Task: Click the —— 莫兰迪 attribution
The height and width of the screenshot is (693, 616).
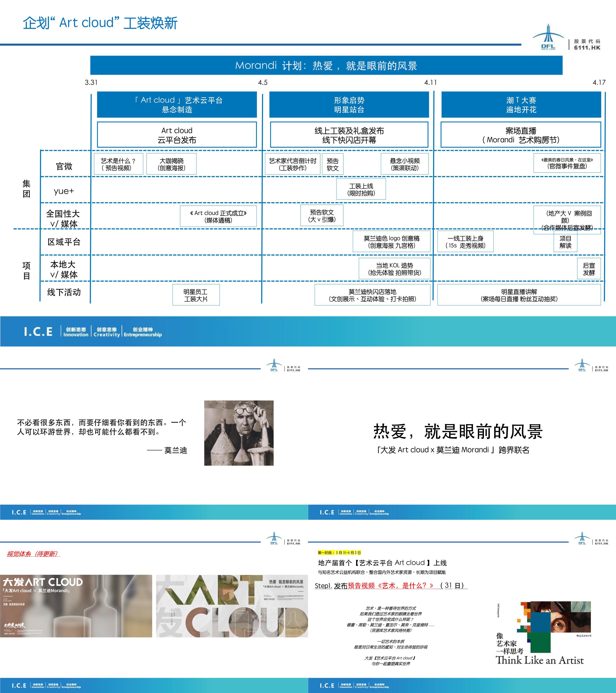Action: [x=167, y=450]
